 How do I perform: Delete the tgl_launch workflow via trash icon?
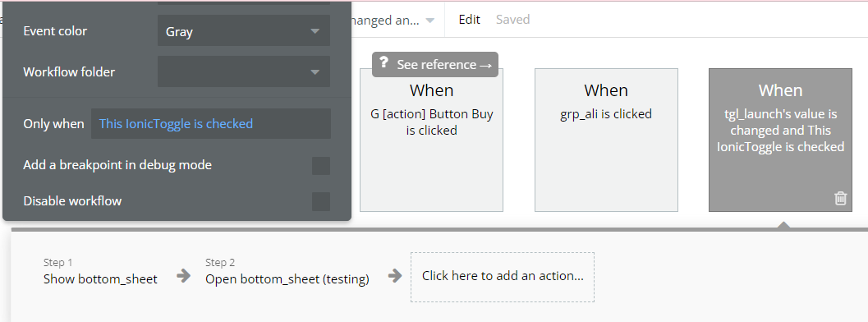click(840, 198)
